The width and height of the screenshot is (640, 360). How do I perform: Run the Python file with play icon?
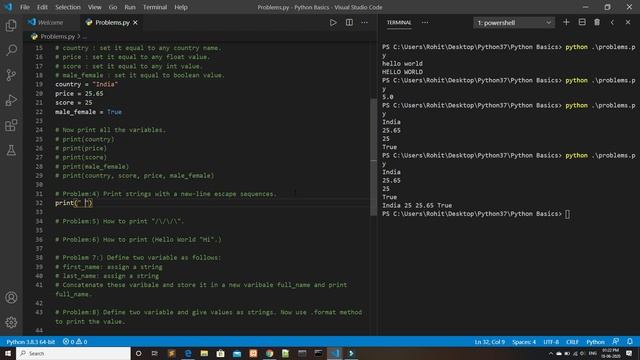pyautogui.click(x=333, y=22)
